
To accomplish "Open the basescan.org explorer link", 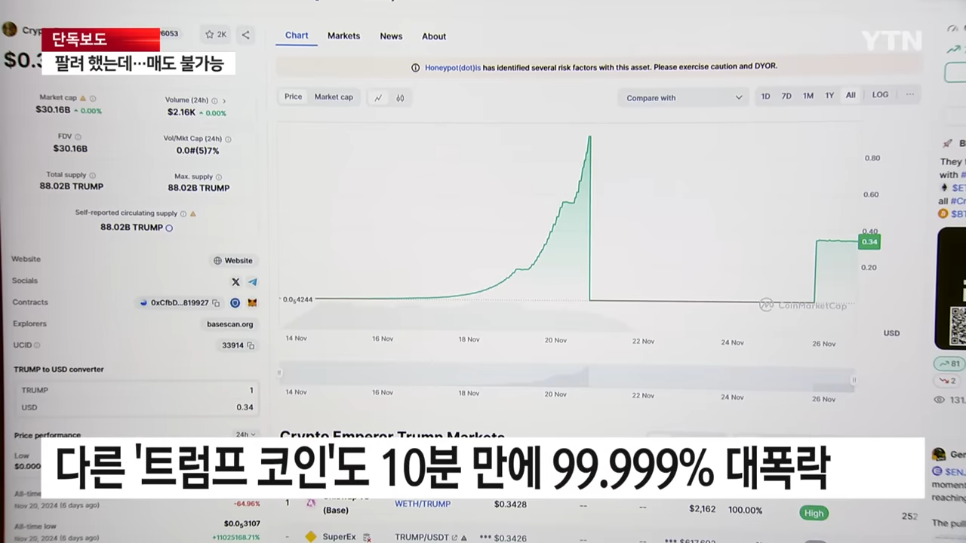I will 230,324.
